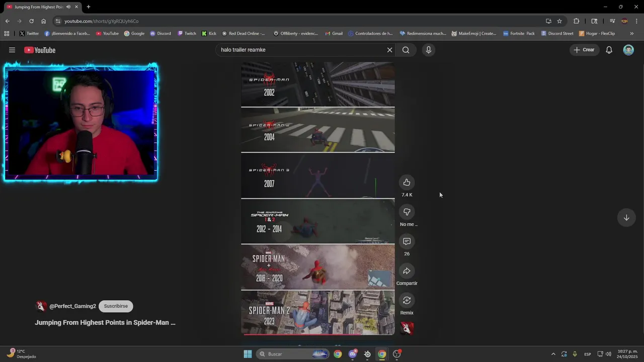Viewport: 644px width, 362px height.
Task: Go forward in browser history
Action: coord(19,21)
